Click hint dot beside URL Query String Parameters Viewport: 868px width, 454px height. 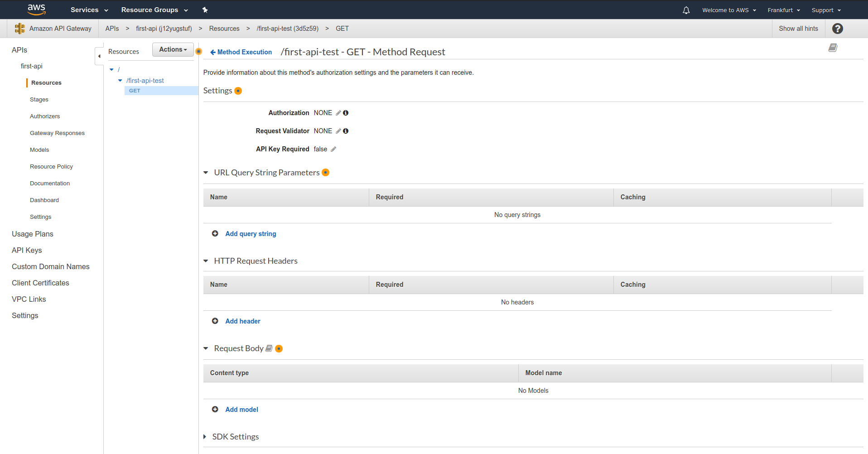[325, 173]
